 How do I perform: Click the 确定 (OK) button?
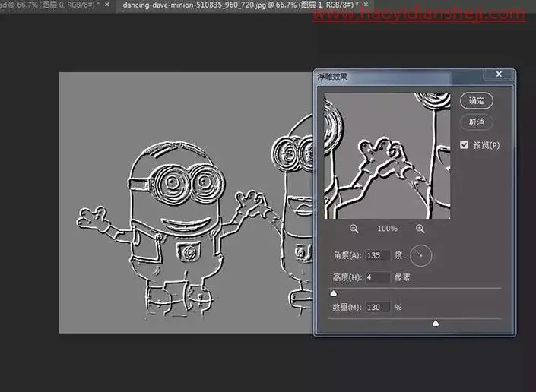[477, 101]
